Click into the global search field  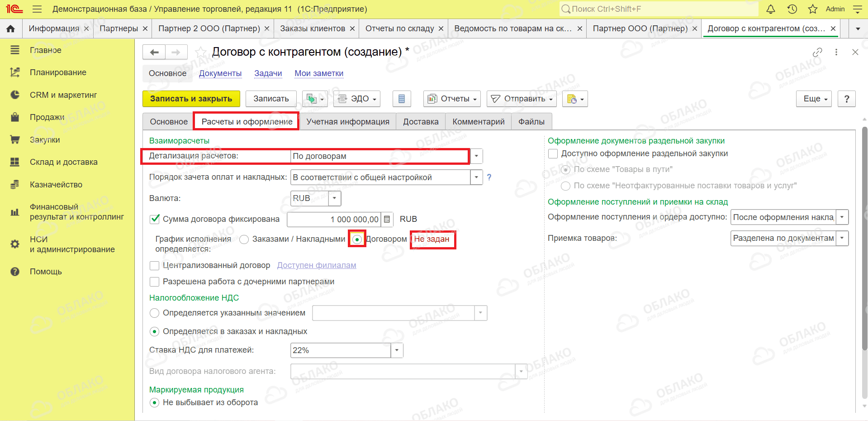point(659,9)
